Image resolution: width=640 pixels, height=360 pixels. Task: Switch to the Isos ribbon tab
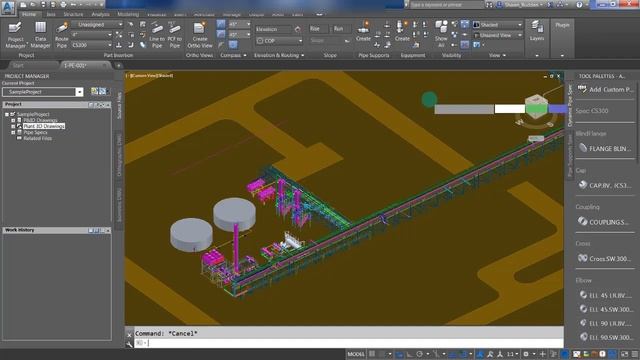tap(51, 14)
